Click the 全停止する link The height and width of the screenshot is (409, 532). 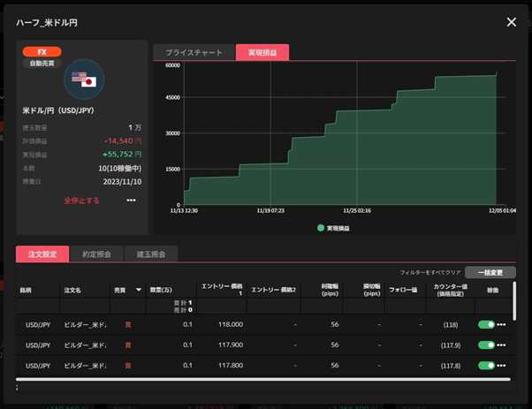pyautogui.click(x=81, y=201)
